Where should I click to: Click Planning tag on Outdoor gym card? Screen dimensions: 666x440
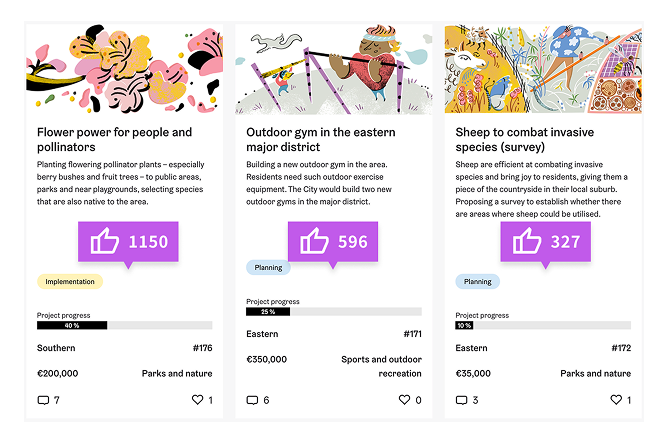point(268,268)
